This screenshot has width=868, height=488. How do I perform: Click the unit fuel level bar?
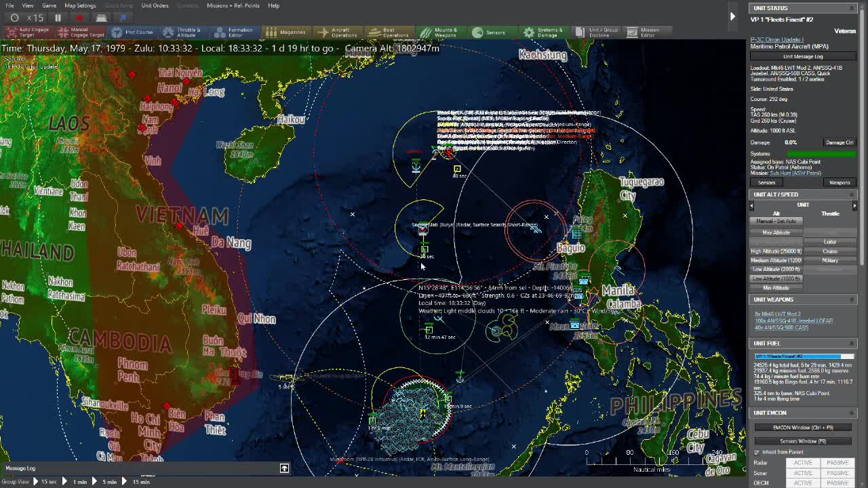(x=803, y=357)
